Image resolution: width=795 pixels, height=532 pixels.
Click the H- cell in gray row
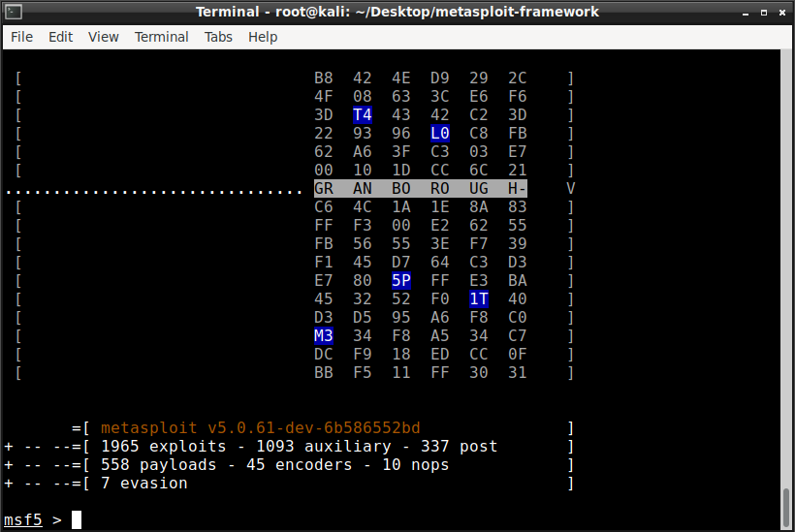[x=517, y=189]
